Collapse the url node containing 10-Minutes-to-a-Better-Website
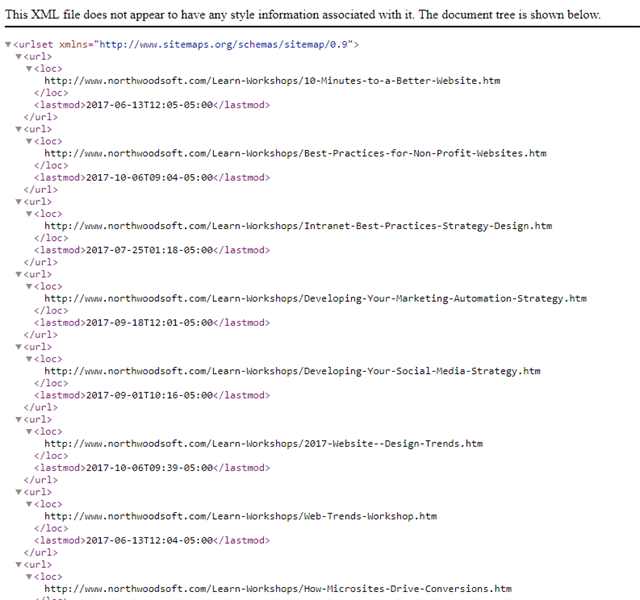The image size is (640, 600). click(x=18, y=57)
